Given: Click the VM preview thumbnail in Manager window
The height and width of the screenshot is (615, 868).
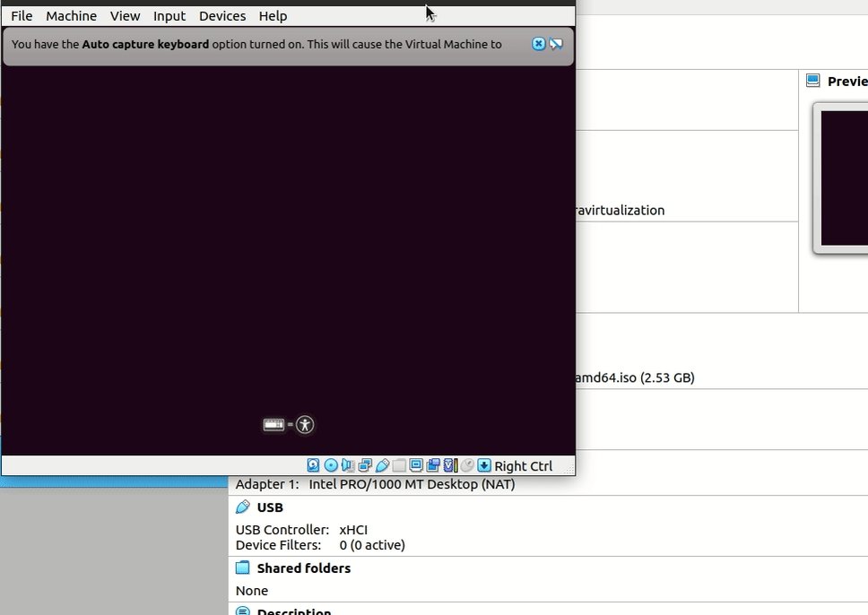Looking at the screenshot, I should [x=844, y=178].
